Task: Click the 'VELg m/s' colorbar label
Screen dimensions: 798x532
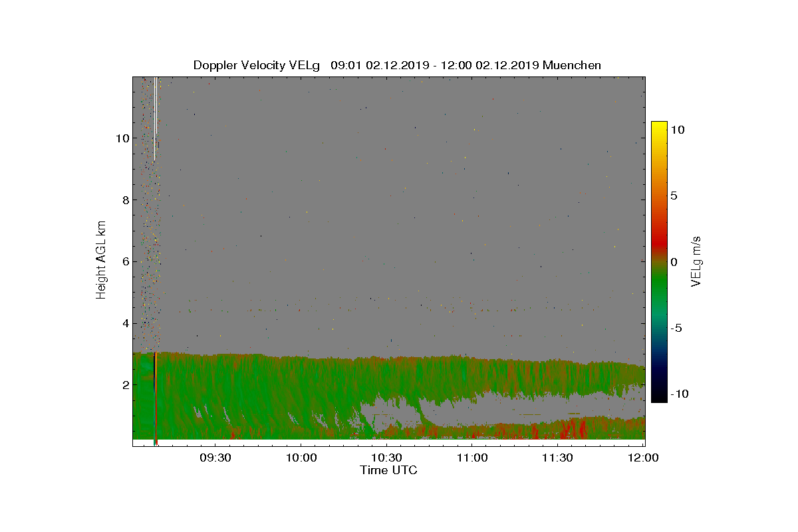Action: [696, 261]
